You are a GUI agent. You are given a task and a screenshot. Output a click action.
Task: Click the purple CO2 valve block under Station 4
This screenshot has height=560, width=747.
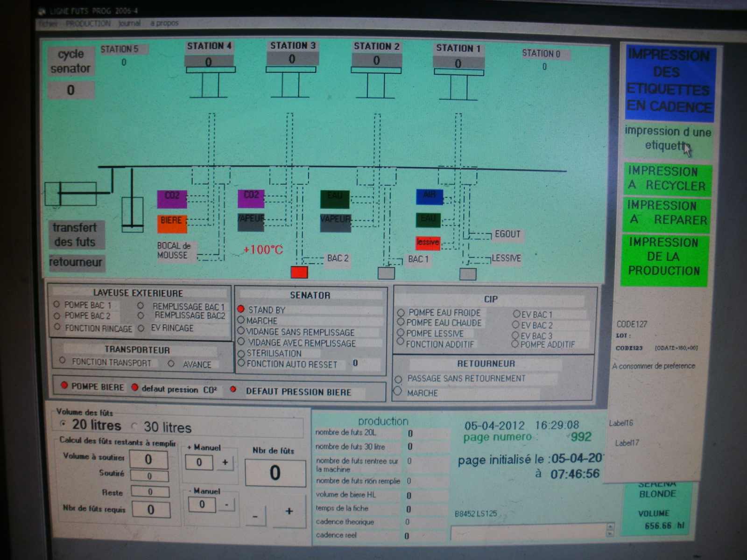pyautogui.click(x=172, y=198)
